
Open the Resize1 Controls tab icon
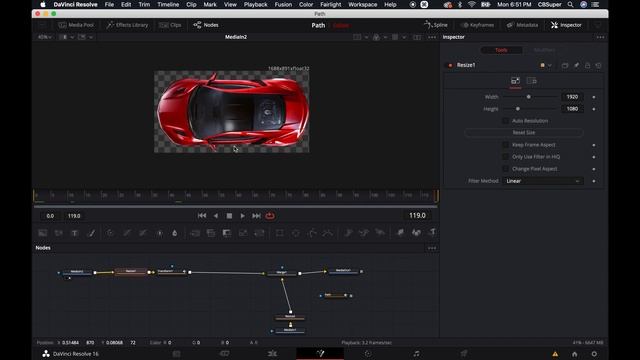[515, 81]
